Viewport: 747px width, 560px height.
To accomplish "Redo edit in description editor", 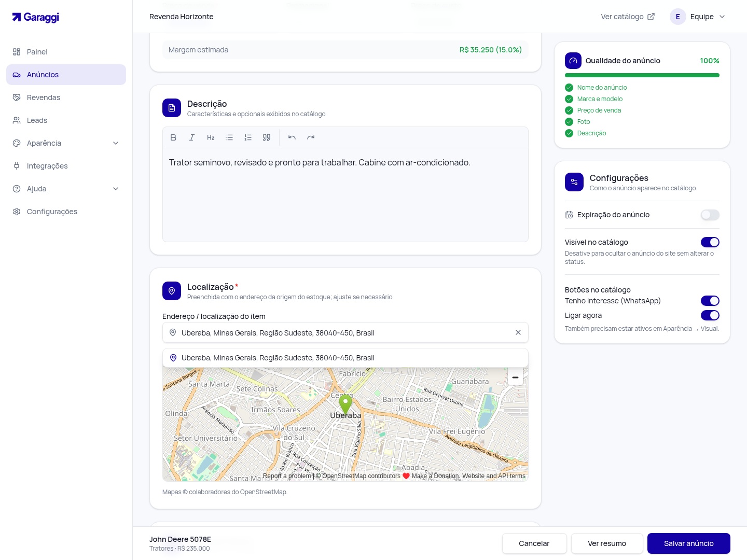I will point(311,137).
